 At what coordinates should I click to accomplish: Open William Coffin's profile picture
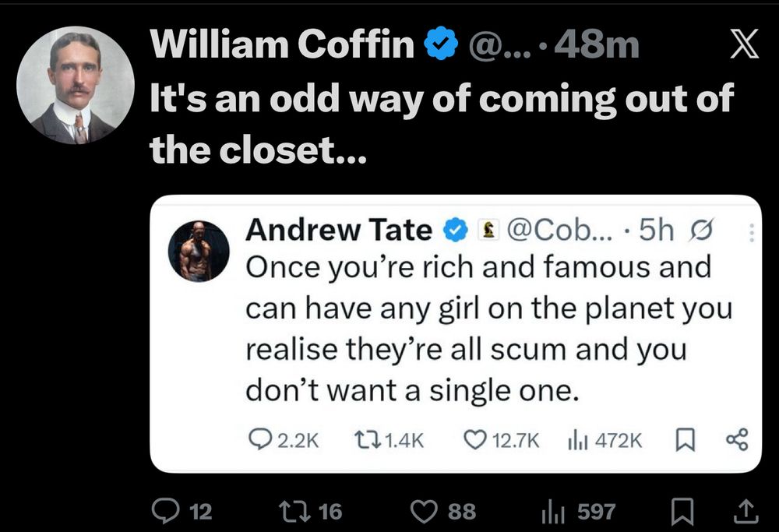coord(76,85)
